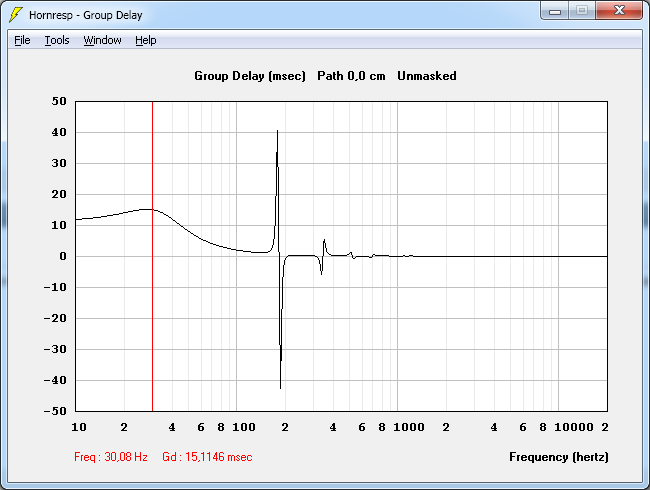Click the 'Unmasked' heading text
650x490 pixels.
(x=427, y=76)
